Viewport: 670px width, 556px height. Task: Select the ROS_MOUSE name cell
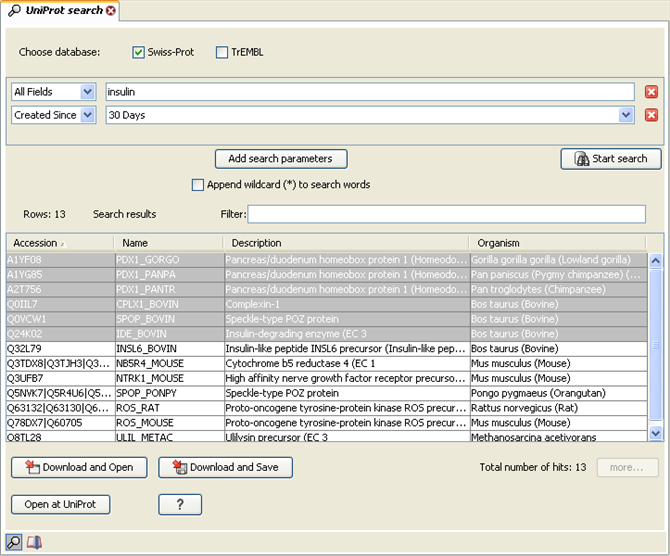170,423
